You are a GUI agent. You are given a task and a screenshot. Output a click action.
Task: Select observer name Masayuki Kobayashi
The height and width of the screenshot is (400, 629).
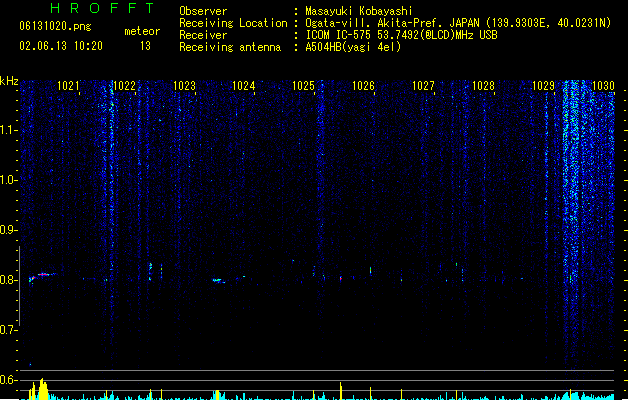pyautogui.click(x=359, y=11)
